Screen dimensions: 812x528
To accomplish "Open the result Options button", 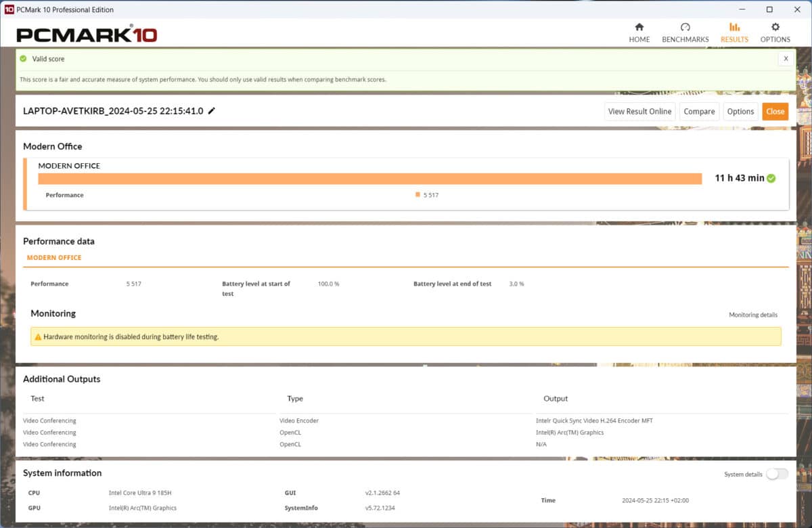I will pyautogui.click(x=740, y=112).
